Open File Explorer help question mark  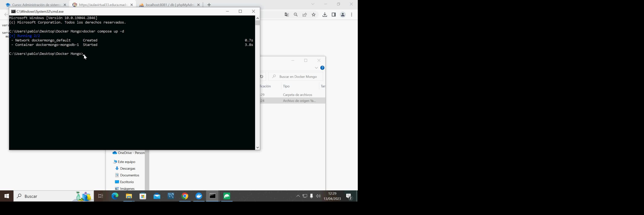click(x=323, y=68)
